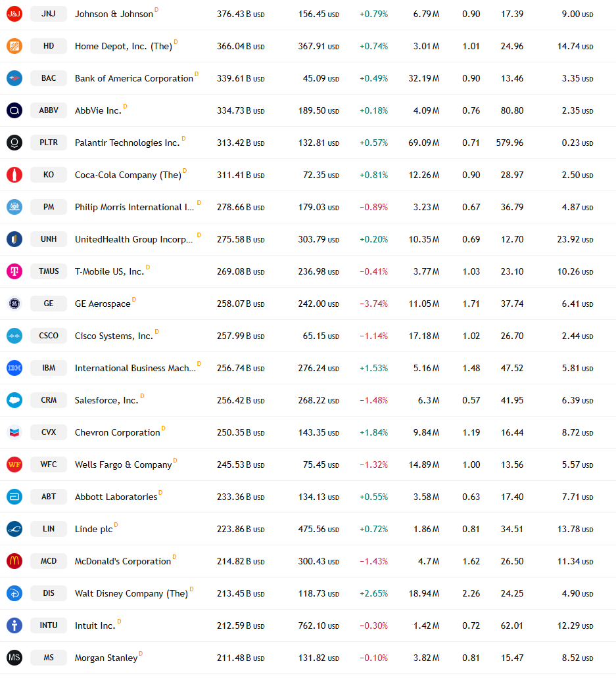The width and height of the screenshot is (616, 680).
Task: Open the Linde plc link
Action: [x=94, y=529]
